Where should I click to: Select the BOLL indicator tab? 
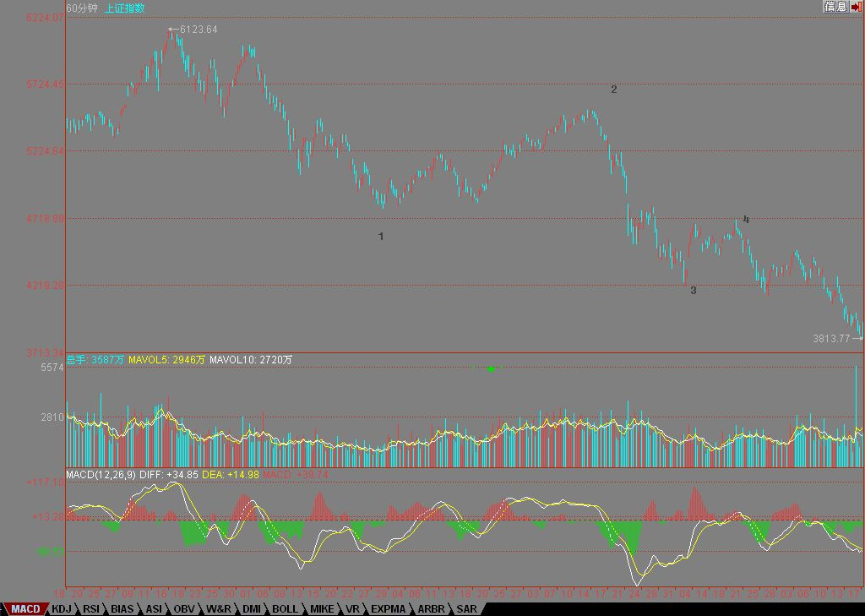coord(285,609)
